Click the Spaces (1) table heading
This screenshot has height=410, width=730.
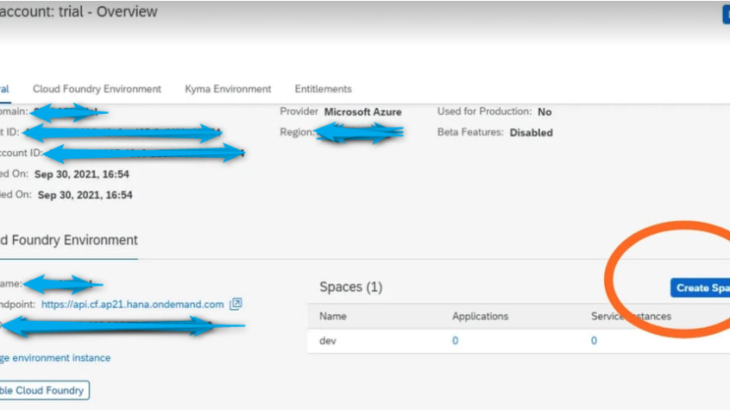(350, 288)
